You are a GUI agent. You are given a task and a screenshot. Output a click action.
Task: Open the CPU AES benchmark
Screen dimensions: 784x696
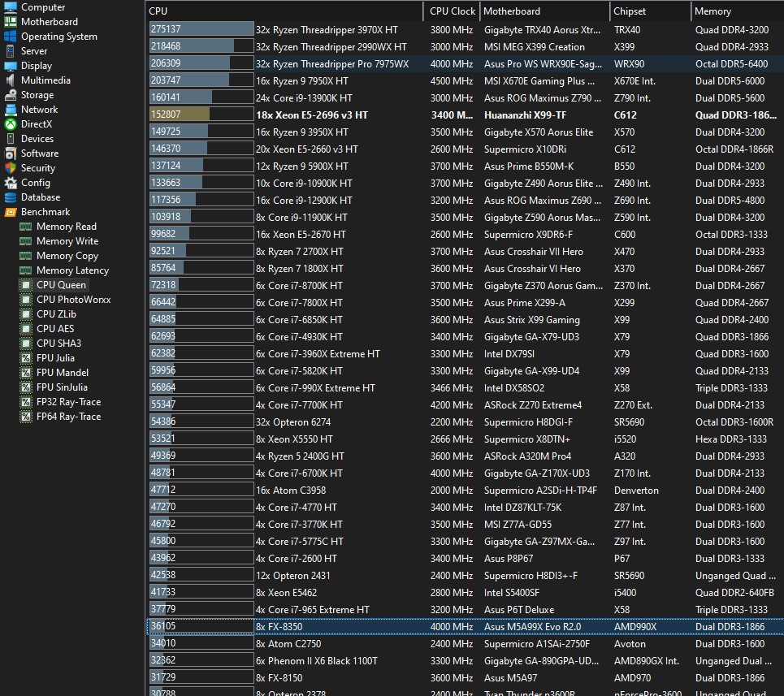tap(55, 329)
